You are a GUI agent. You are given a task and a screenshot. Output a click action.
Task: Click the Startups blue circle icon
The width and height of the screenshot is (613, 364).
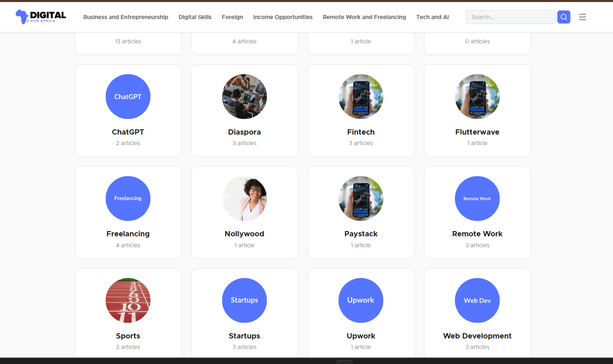pos(244,300)
